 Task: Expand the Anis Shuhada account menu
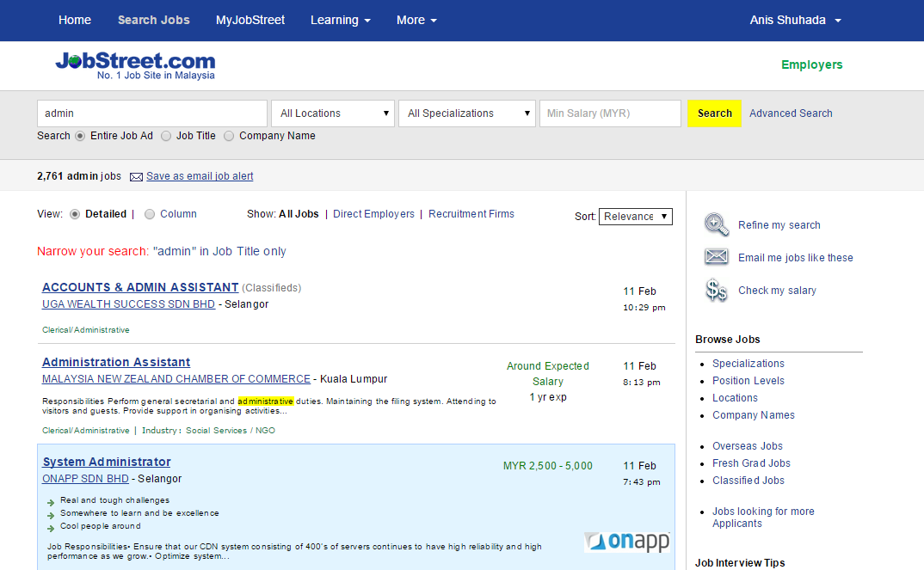click(794, 20)
